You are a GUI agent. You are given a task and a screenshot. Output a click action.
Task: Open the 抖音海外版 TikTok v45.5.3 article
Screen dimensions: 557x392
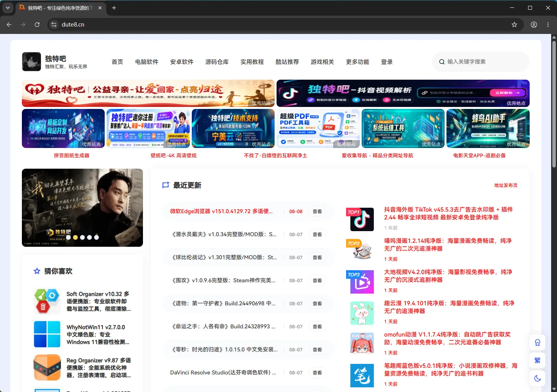[448, 213]
